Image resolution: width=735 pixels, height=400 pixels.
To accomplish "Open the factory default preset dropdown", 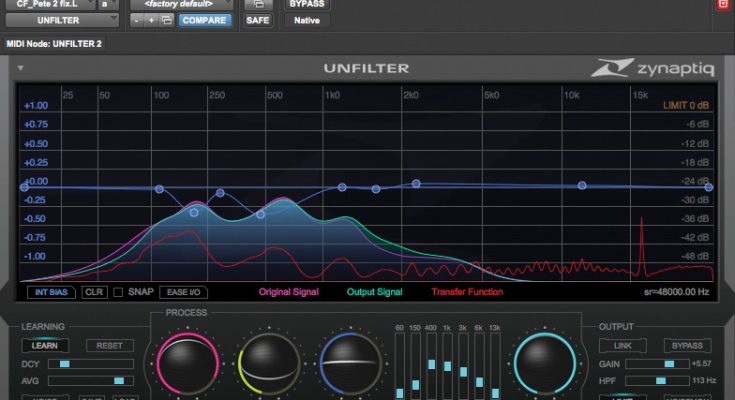I will pos(181,4).
